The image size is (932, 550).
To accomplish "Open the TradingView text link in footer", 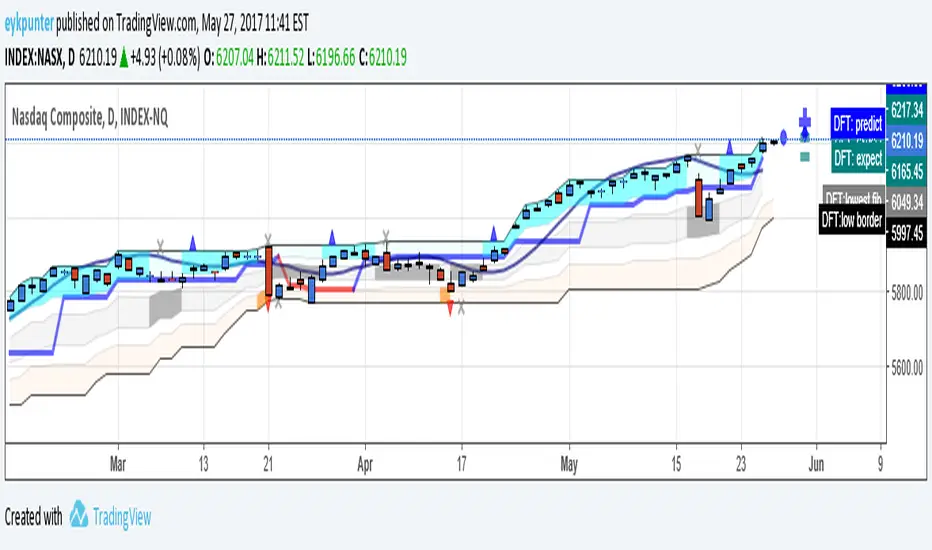I will (122, 516).
